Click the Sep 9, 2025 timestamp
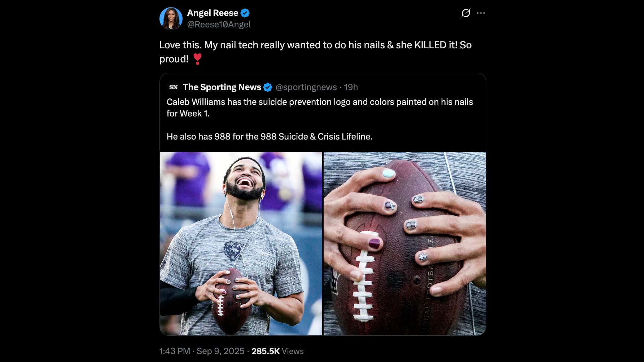 click(x=201, y=350)
